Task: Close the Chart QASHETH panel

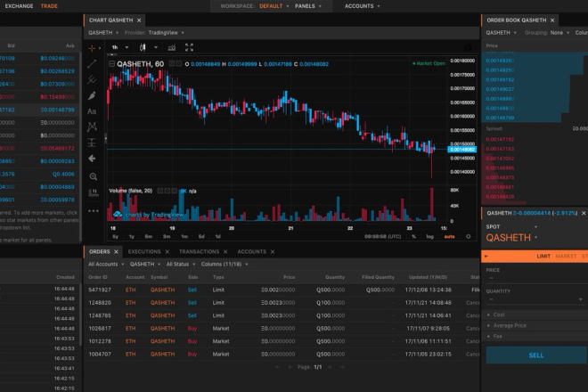Action: tap(139, 20)
